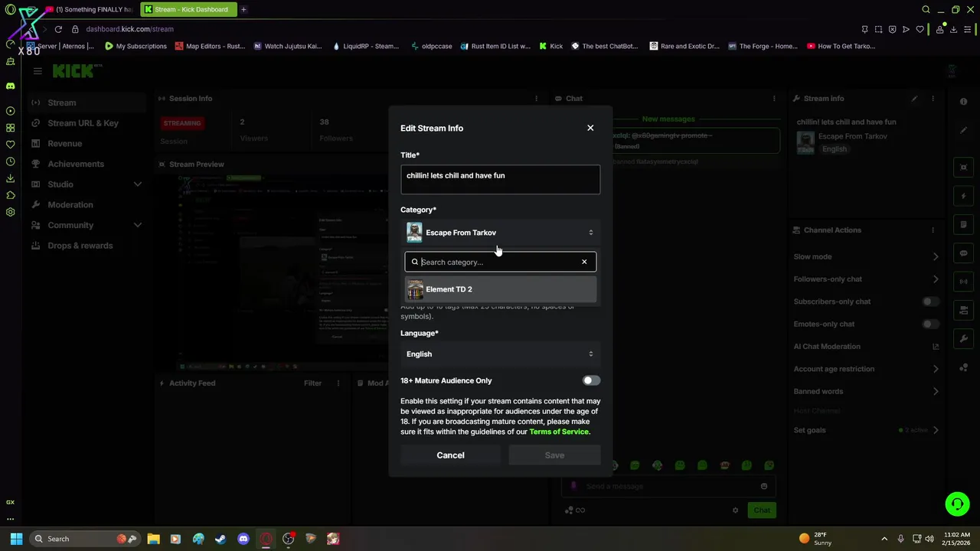Screen dimensions: 980x551
Task: Open Channel Actions more options menu
Action: [933, 230]
